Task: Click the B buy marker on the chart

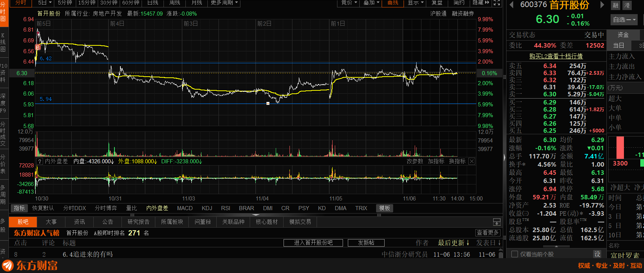Action: [x=38, y=47]
